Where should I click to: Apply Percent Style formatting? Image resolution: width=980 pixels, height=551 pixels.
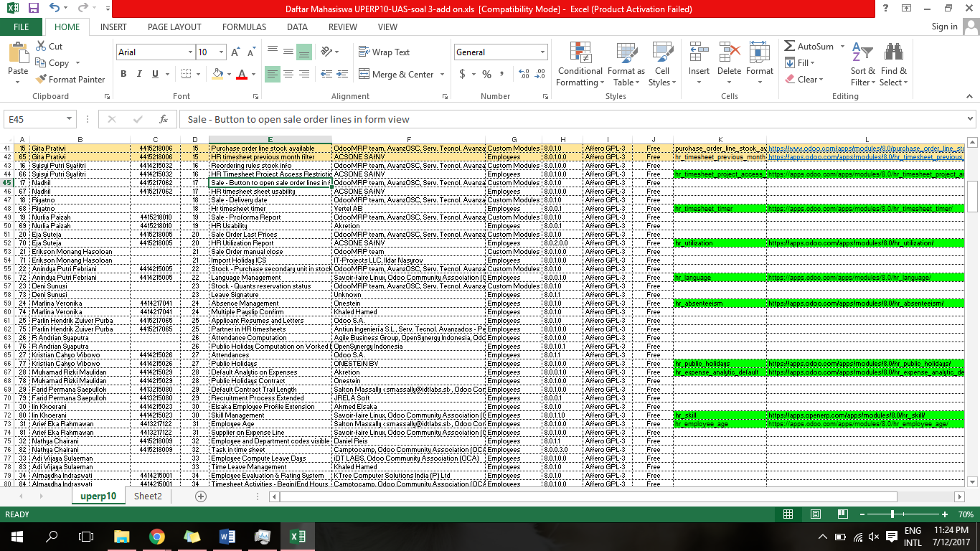pyautogui.click(x=486, y=74)
